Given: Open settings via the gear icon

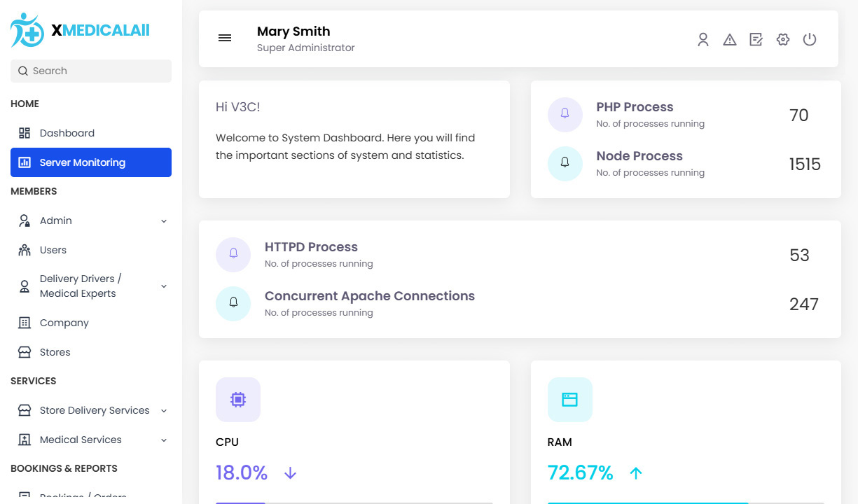Looking at the screenshot, I should click(783, 40).
